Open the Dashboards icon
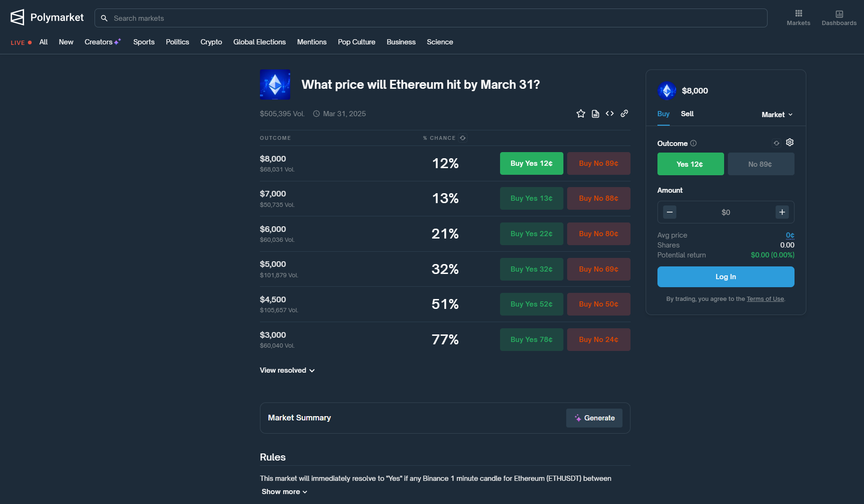864x504 pixels. tap(838, 17)
